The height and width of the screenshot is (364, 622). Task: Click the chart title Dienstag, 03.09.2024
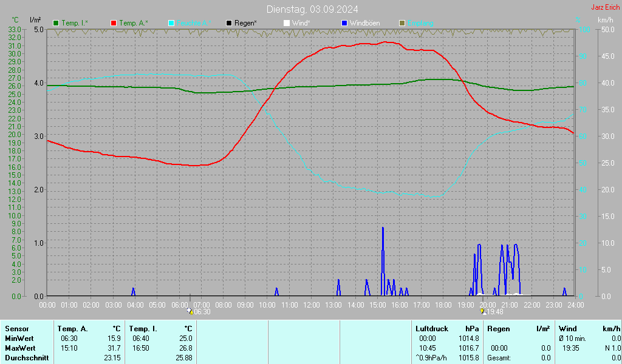[312, 9]
